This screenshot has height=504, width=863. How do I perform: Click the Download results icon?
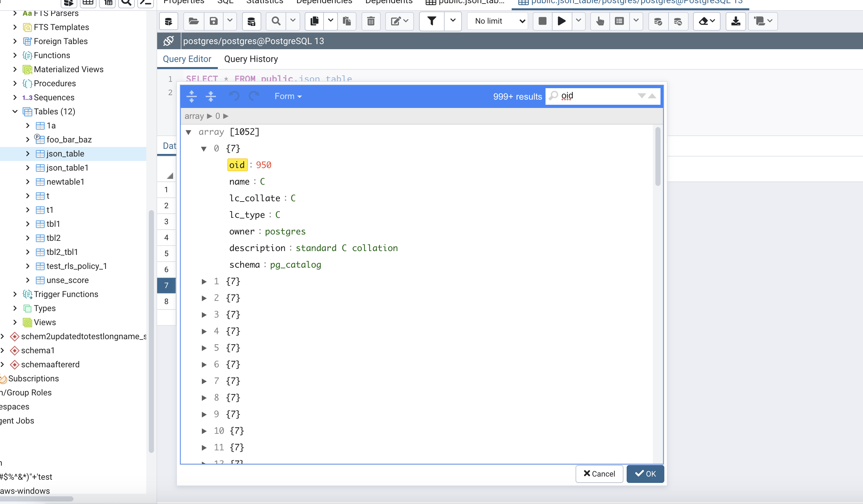(x=735, y=21)
